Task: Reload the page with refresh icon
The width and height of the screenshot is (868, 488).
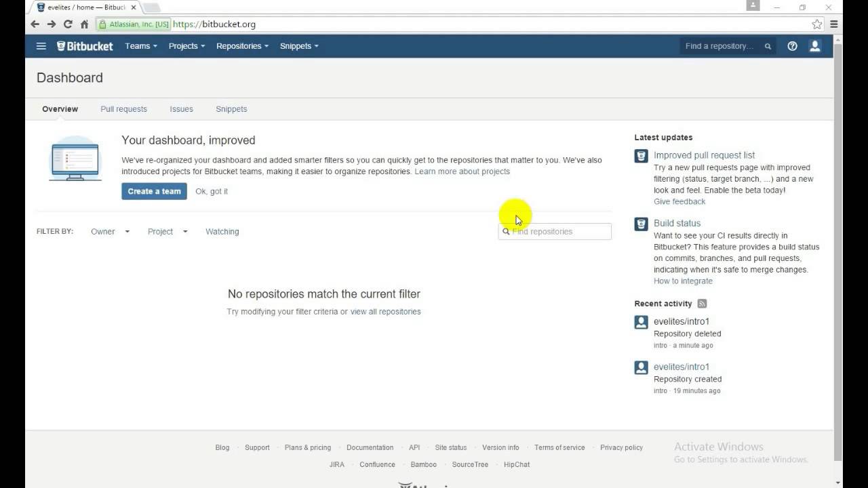Action: (x=68, y=24)
